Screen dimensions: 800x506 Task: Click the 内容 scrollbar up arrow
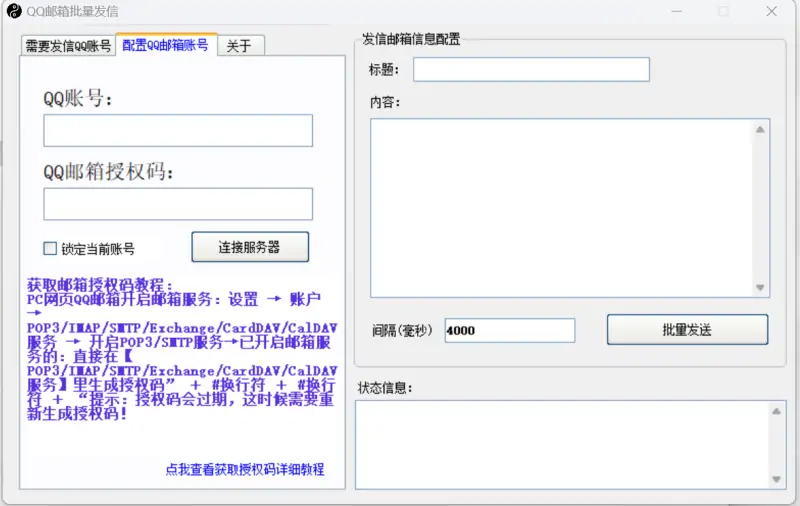[x=760, y=130]
